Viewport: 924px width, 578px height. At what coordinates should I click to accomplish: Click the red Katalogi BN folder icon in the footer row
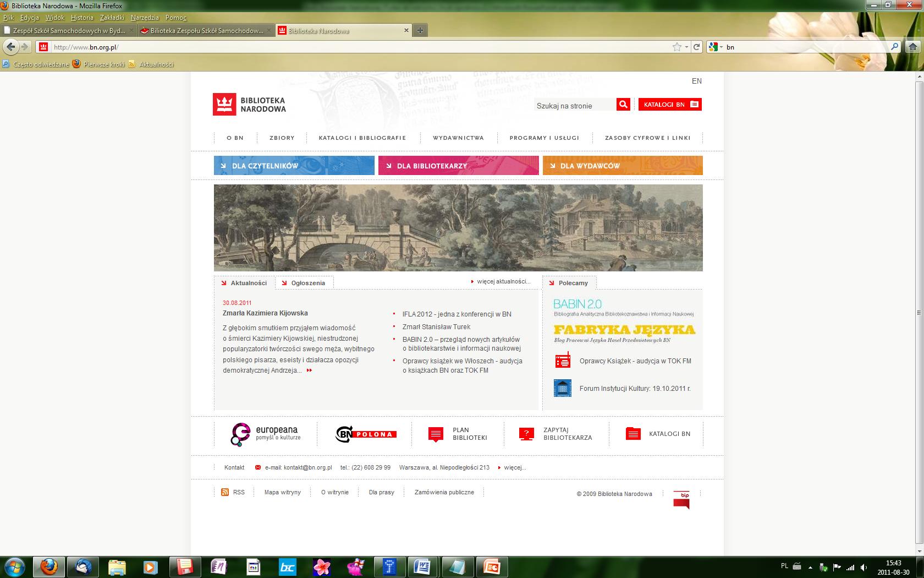point(633,434)
